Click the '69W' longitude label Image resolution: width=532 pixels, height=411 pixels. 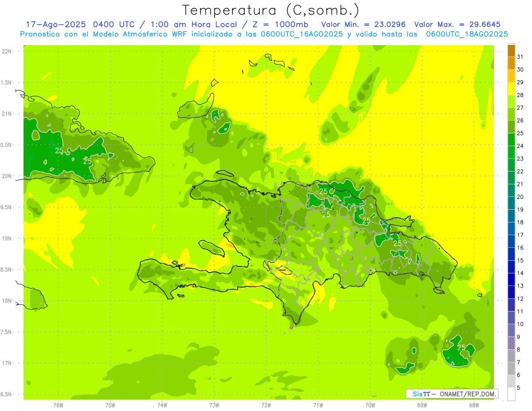click(x=422, y=405)
